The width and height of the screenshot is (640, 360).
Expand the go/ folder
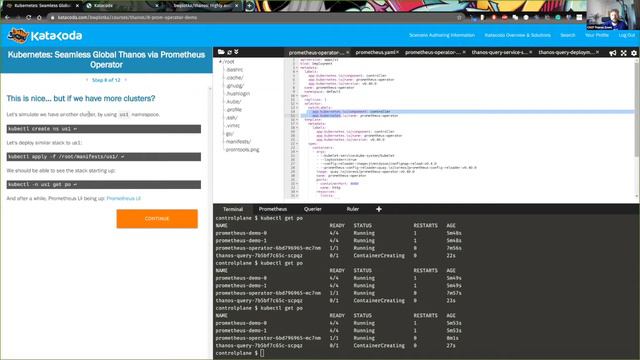tap(230, 133)
